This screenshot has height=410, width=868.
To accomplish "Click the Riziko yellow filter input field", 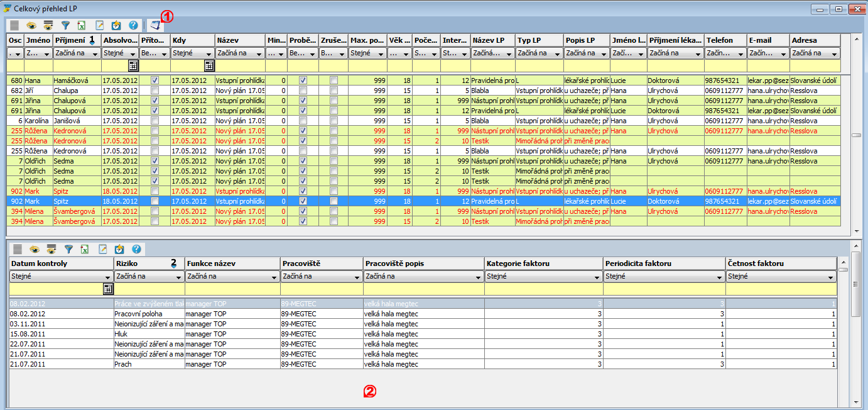I will 149,289.
